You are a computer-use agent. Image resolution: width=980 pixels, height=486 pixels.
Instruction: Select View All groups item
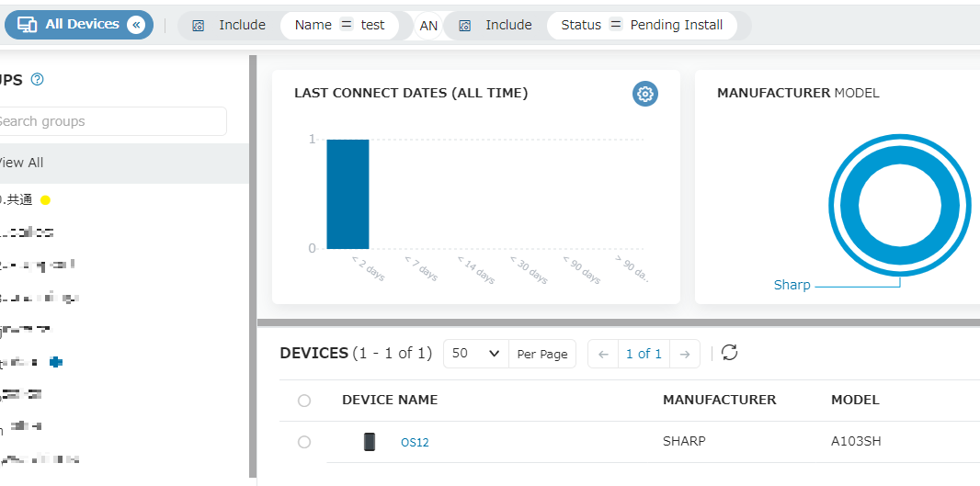(124, 163)
